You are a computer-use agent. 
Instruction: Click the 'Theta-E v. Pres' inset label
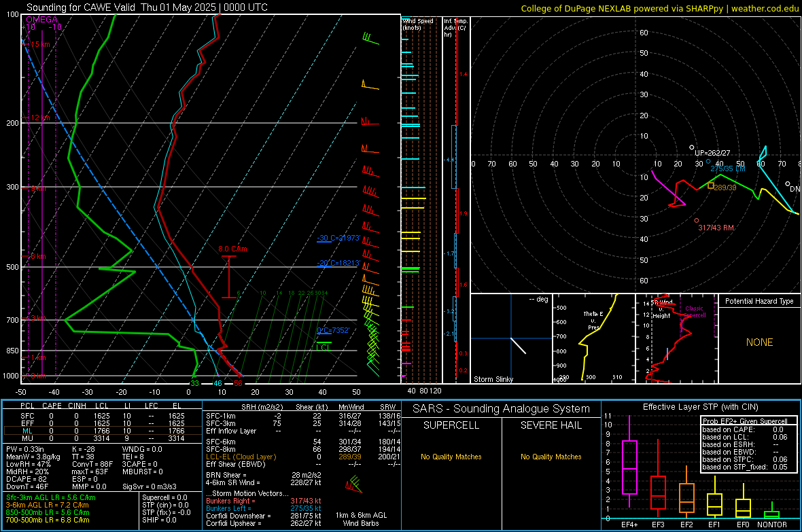pos(593,321)
